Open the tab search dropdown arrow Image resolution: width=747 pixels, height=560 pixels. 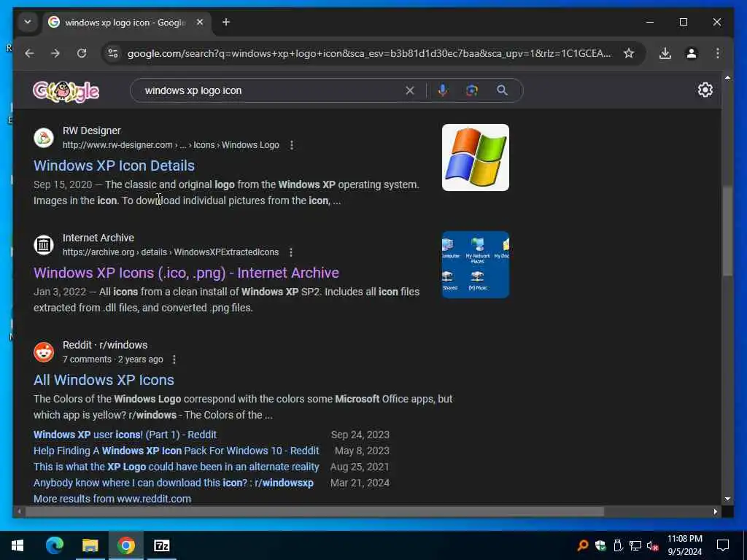28,22
